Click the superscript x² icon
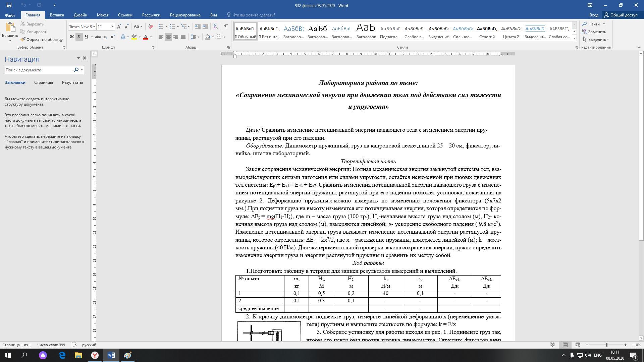The height and width of the screenshot is (362, 644). [113, 37]
